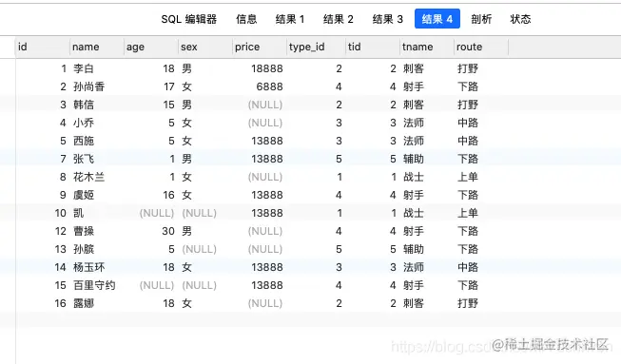This screenshot has height=364, width=621.
Task: Open the SQL 编辑器 tab
Action: 188,19
